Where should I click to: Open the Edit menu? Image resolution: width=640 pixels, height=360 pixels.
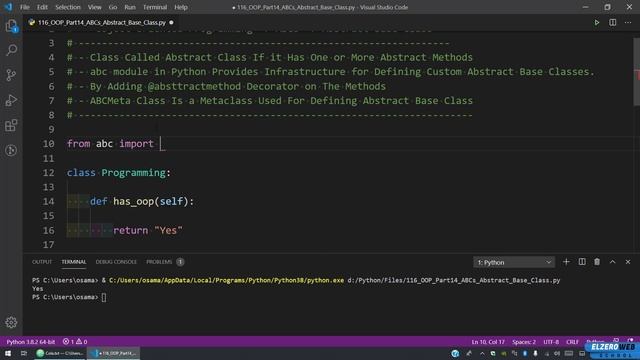(42, 7)
